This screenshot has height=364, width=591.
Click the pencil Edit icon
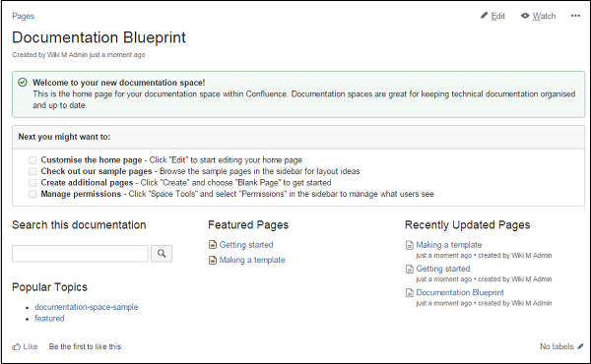[484, 16]
